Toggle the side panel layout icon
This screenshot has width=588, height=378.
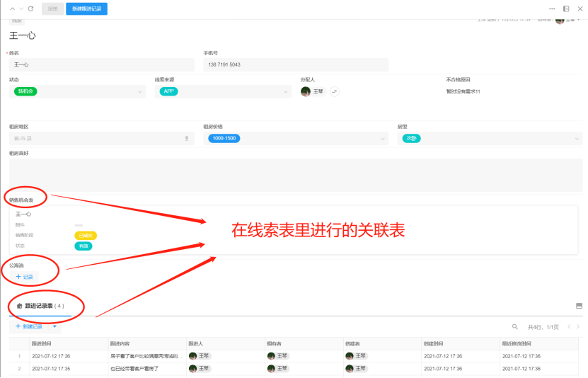tap(566, 8)
